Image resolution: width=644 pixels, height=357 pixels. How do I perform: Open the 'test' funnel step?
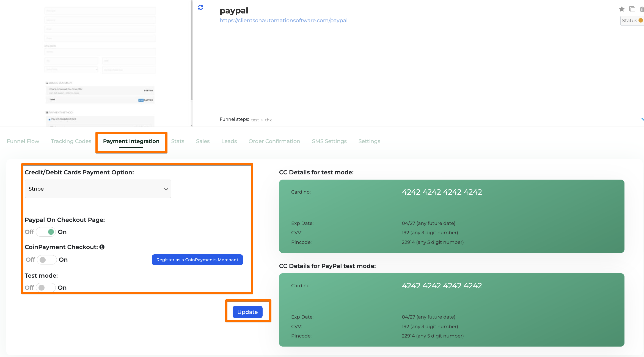click(255, 120)
